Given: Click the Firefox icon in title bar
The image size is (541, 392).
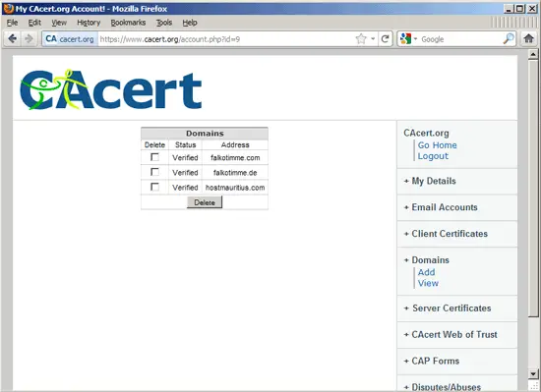Looking at the screenshot, I should click(x=8, y=8).
